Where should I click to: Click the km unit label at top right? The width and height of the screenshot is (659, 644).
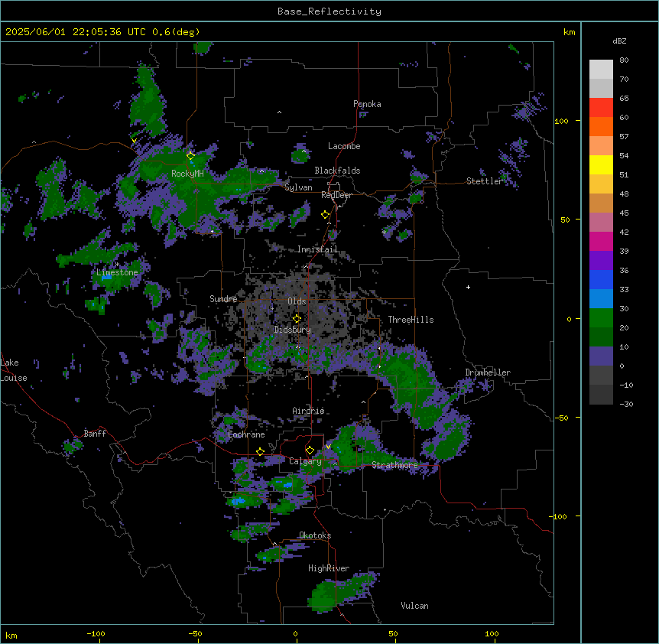[x=569, y=32]
